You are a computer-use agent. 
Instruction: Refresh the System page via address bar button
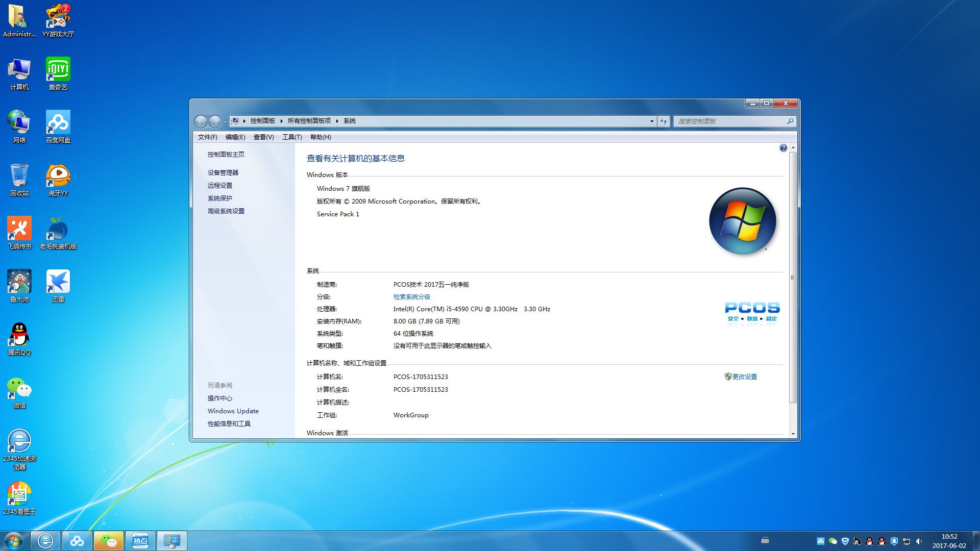[x=664, y=121]
